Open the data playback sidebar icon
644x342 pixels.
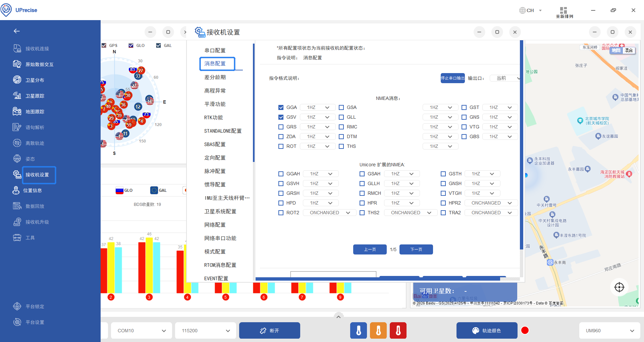tap(17, 206)
